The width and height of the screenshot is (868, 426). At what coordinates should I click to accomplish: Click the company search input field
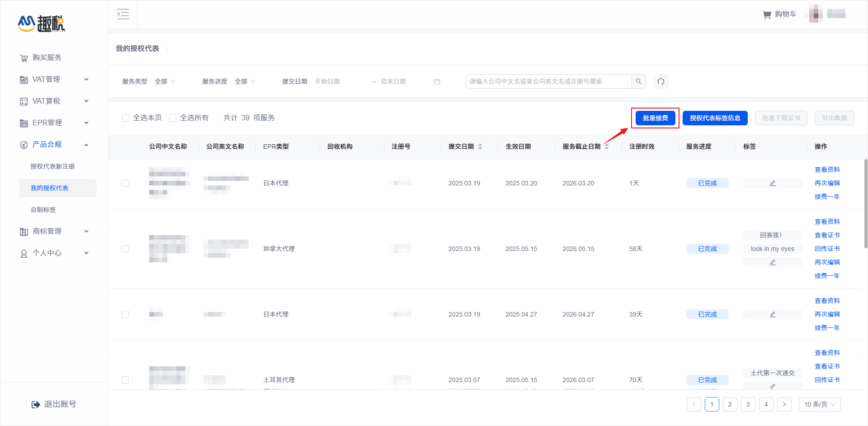point(542,81)
